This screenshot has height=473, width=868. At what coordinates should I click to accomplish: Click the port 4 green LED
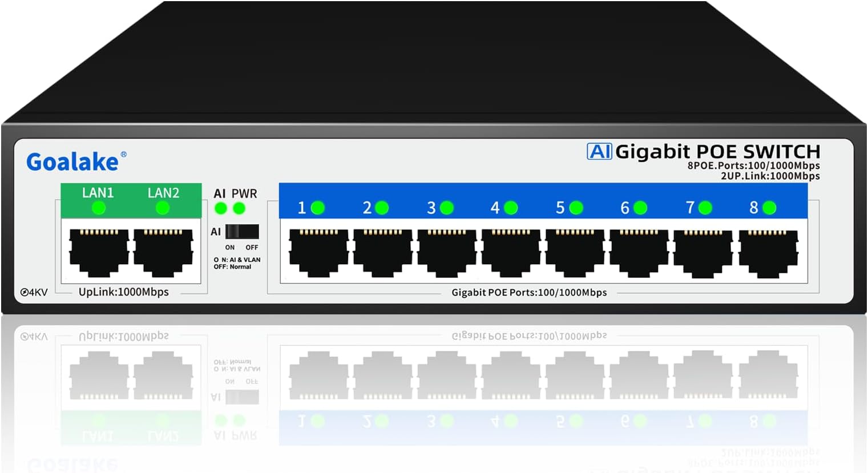(x=511, y=207)
